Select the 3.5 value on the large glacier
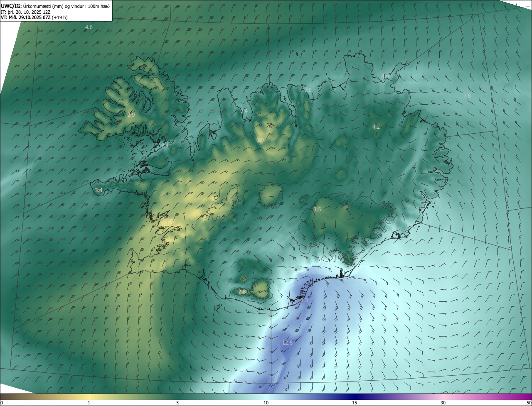Viewport: 532px width, 406px height. [317, 209]
